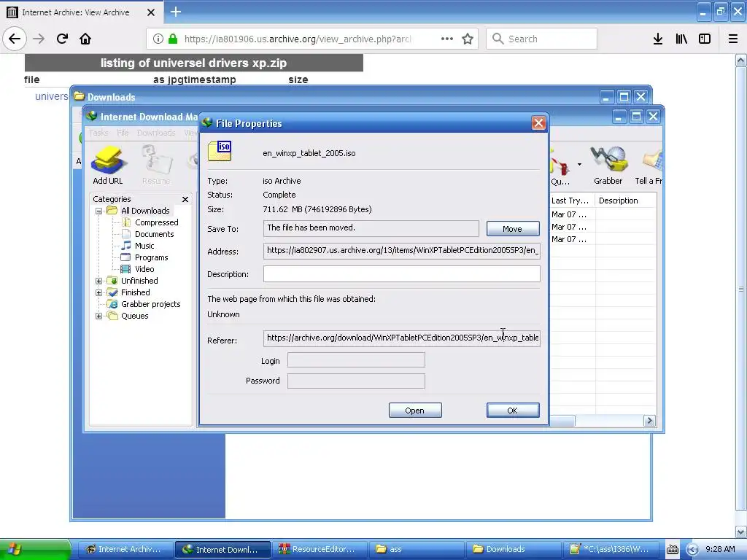Click the Internet Archive: View Archive tab
The height and width of the screenshot is (560, 747).
pos(75,12)
